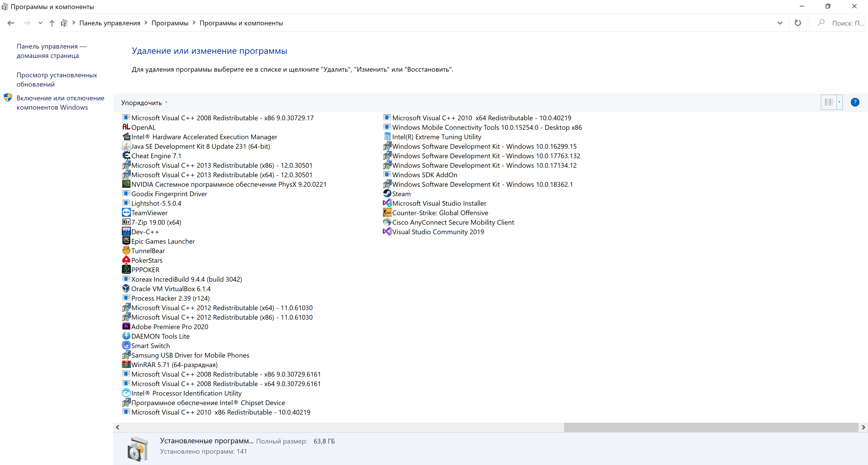
Task: Click the Java SE Development Kit icon
Action: (x=126, y=146)
